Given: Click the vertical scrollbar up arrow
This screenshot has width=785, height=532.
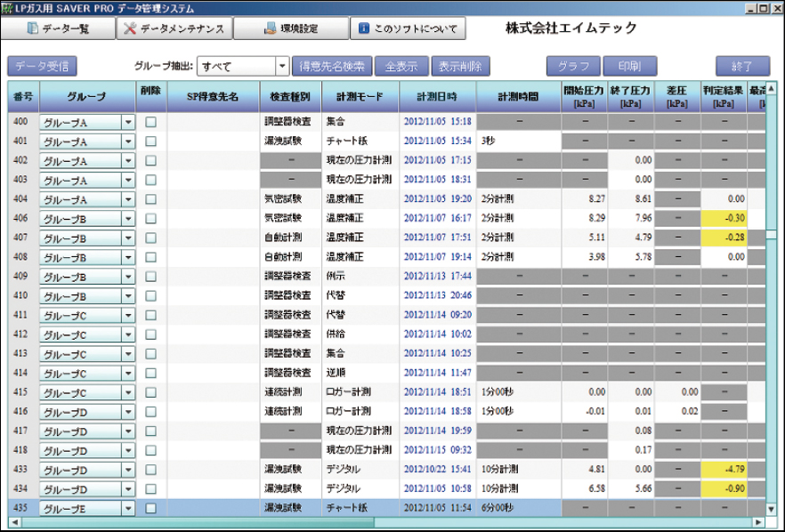Looking at the screenshot, I should 772,87.
